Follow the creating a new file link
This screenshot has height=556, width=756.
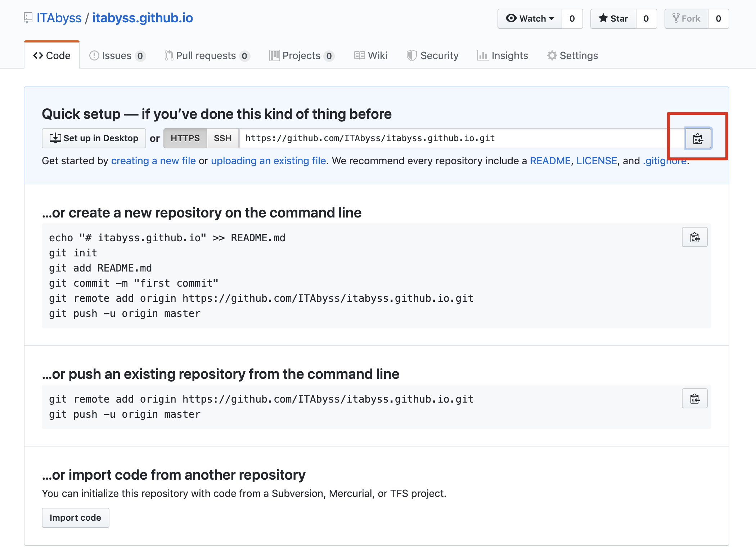[x=153, y=161]
